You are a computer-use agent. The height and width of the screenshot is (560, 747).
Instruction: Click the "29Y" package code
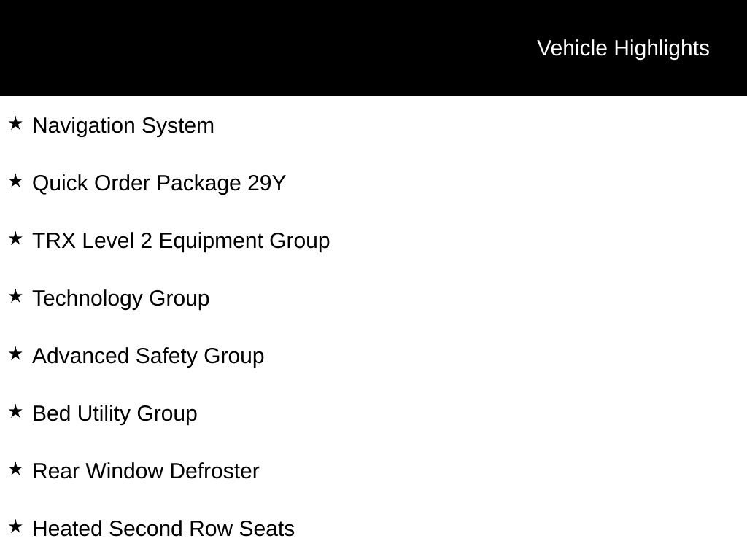(x=266, y=183)
